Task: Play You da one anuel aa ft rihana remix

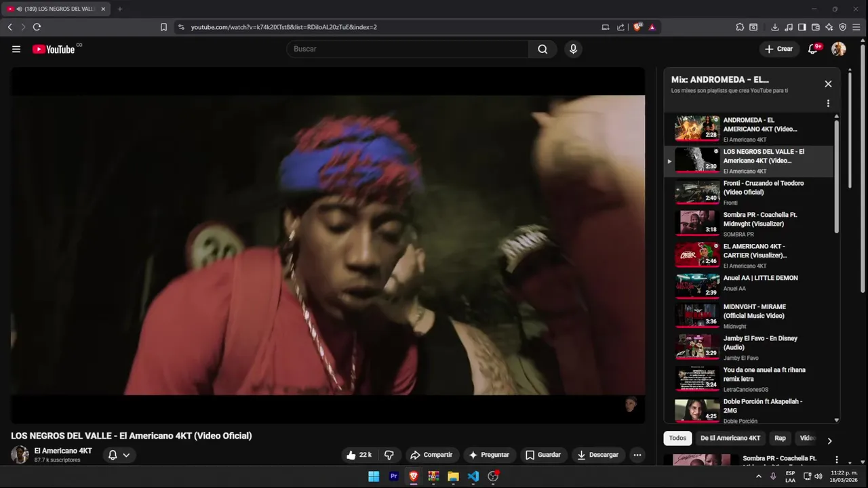Action: coord(748,378)
